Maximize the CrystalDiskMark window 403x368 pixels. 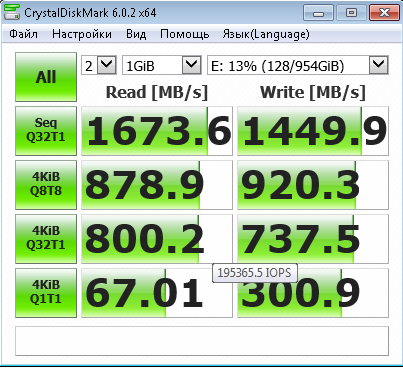[351, 13]
